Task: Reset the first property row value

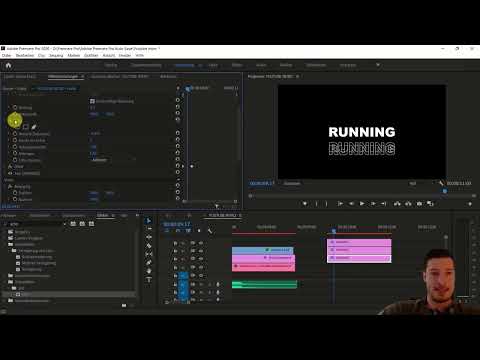Action: tap(178, 107)
